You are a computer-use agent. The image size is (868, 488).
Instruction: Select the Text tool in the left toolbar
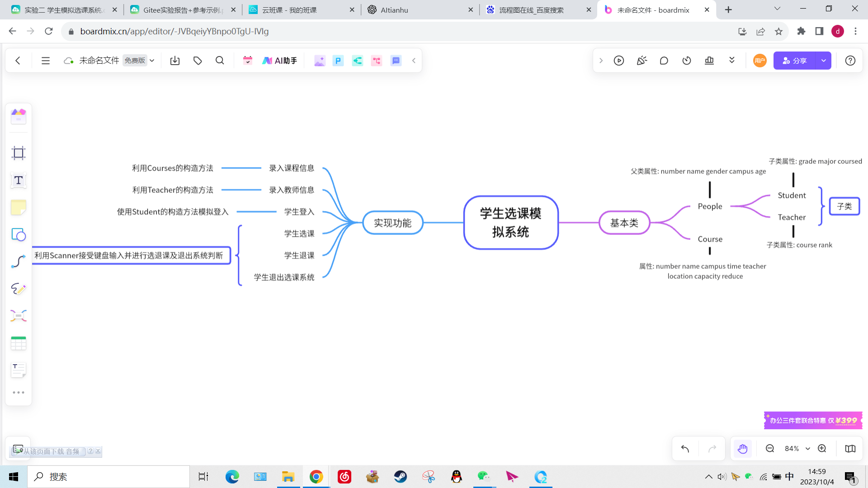point(18,180)
